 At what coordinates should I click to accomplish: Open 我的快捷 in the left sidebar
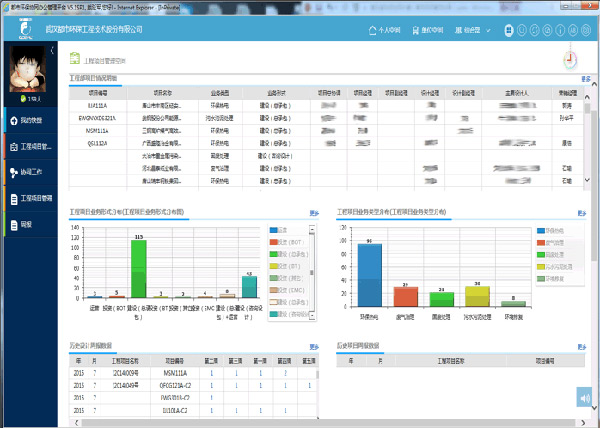[30, 120]
